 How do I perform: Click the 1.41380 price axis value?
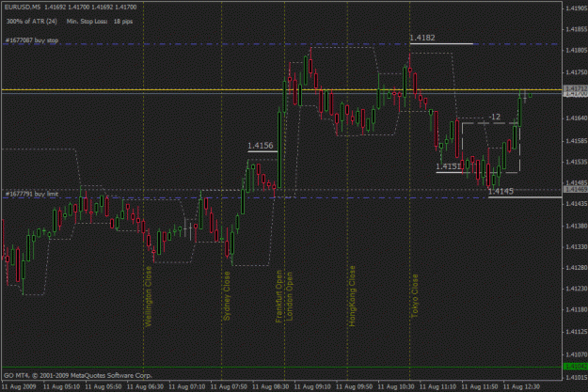pos(577,226)
